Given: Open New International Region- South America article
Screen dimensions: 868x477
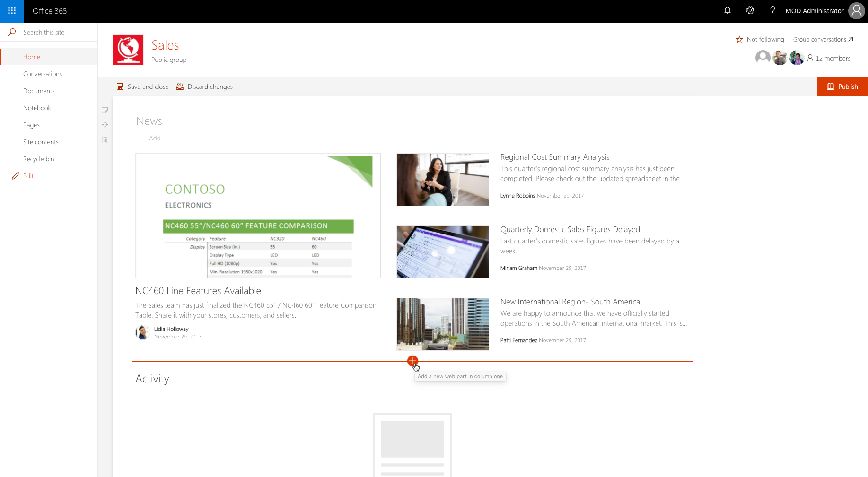Looking at the screenshot, I should pyautogui.click(x=570, y=302).
